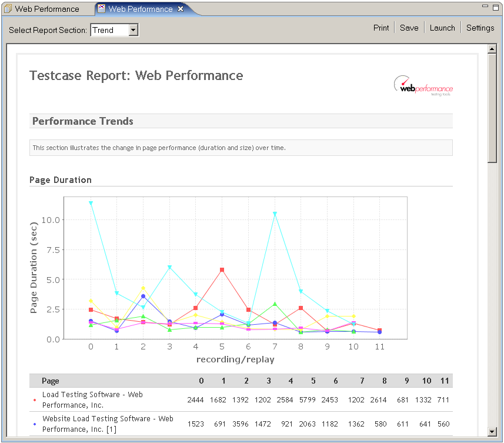
Task: Click the value 2444 in the table
Action: pyautogui.click(x=195, y=400)
